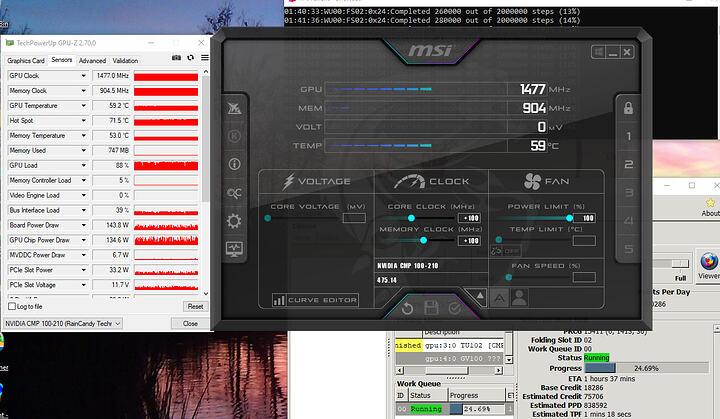Select the gpu:4:0 GV100 folding slot row
The image size is (720, 419).
click(450, 358)
